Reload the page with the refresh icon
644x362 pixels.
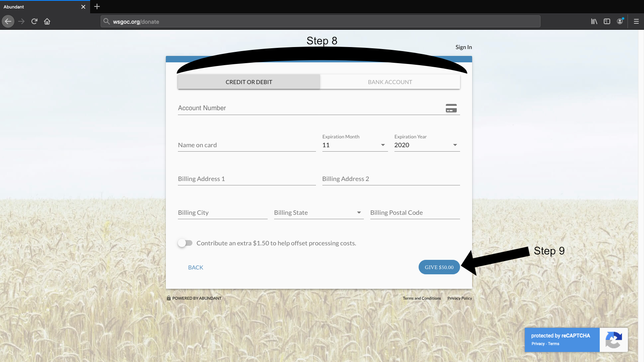(x=34, y=21)
